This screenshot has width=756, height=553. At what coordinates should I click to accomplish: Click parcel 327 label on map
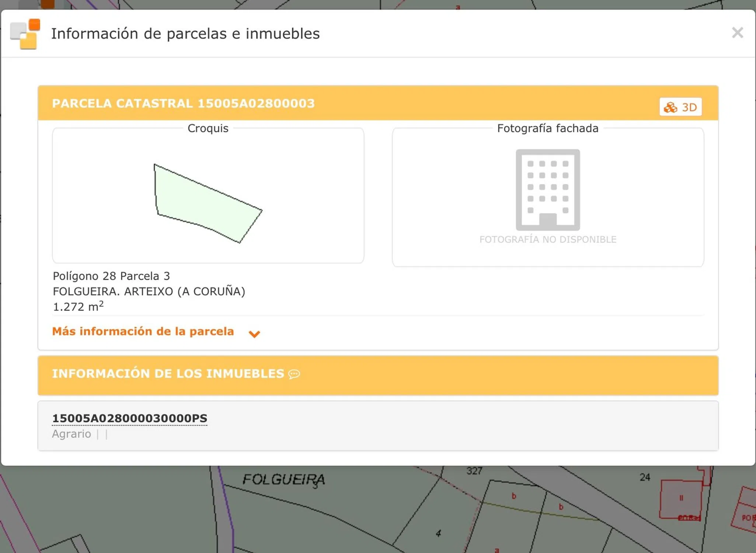(x=474, y=471)
